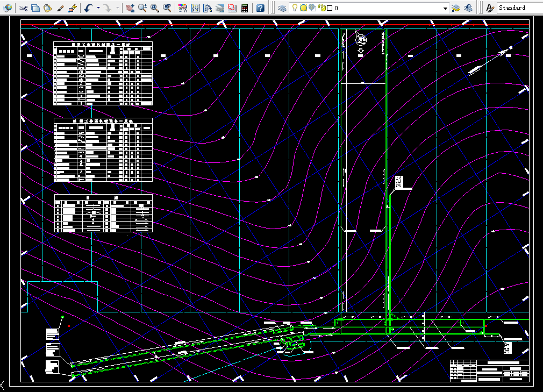Click the title block in drawing corner
The image size is (543, 392).
490,370
